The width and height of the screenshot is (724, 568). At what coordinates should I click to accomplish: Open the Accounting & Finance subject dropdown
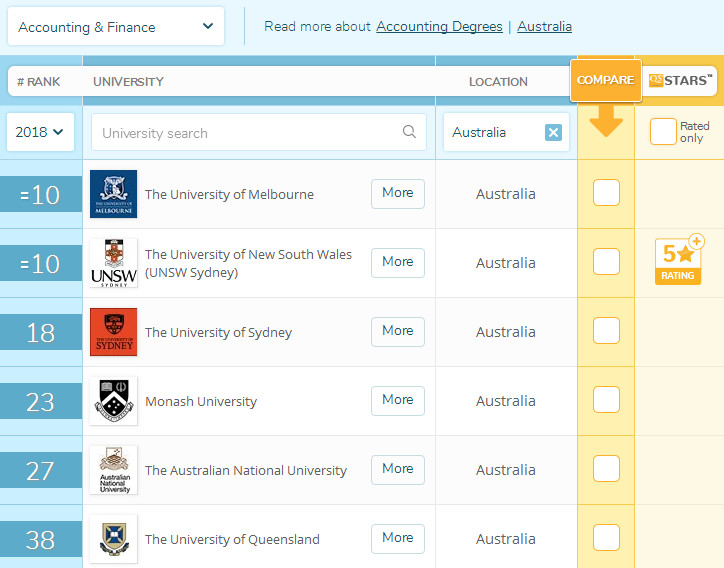click(116, 26)
